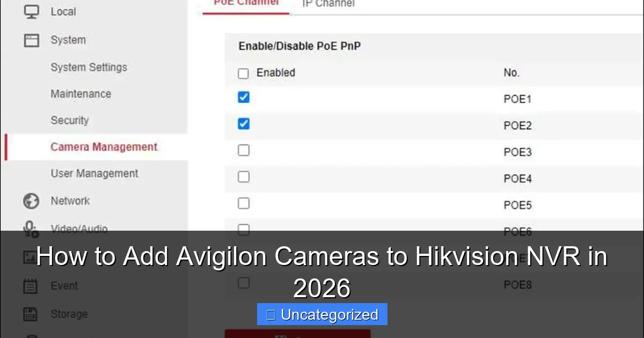
Task: Click the red save button below the list
Action: [x=297, y=335]
